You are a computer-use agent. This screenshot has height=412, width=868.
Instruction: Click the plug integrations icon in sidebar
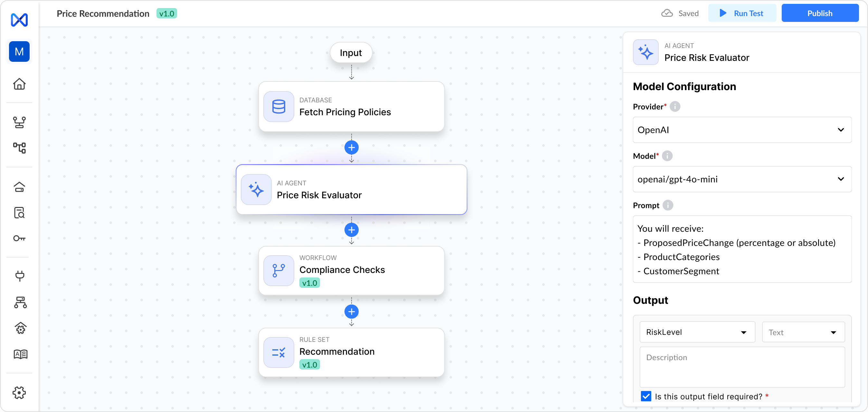coord(20,276)
